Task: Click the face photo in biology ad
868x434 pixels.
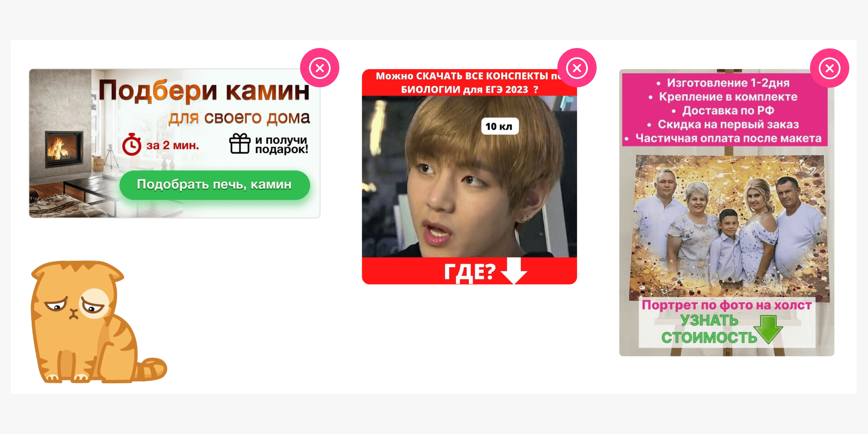Action: pyautogui.click(x=469, y=176)
